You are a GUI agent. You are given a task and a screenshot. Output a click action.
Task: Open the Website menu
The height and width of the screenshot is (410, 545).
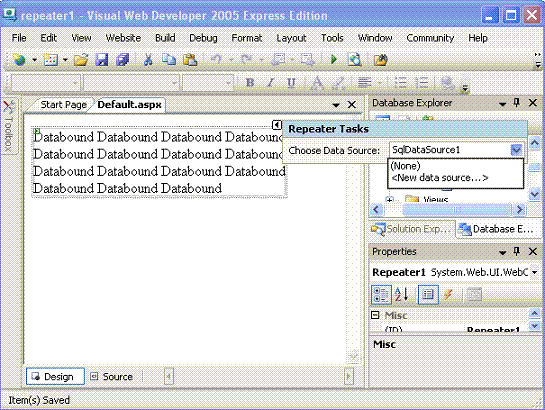point(123,38)
